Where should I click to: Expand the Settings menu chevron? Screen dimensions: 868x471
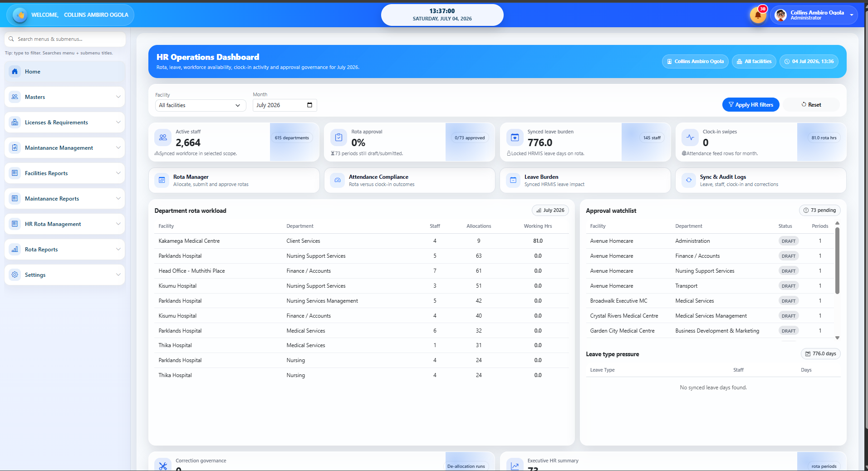[118, 275]
